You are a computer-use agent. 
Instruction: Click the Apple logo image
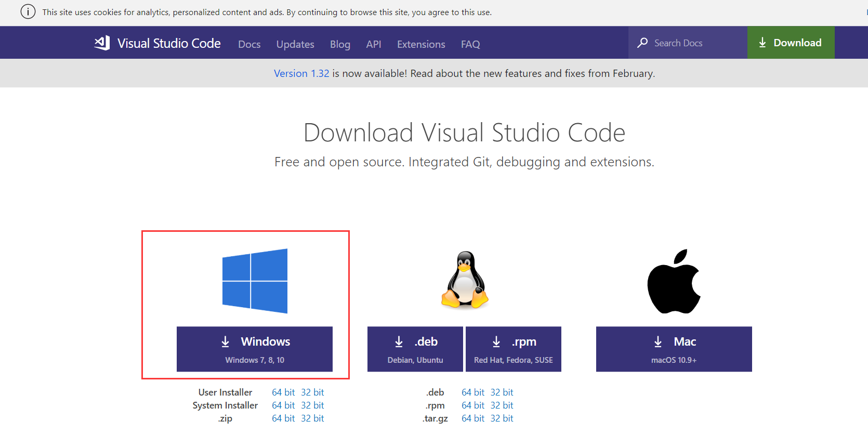click(674, 281)
